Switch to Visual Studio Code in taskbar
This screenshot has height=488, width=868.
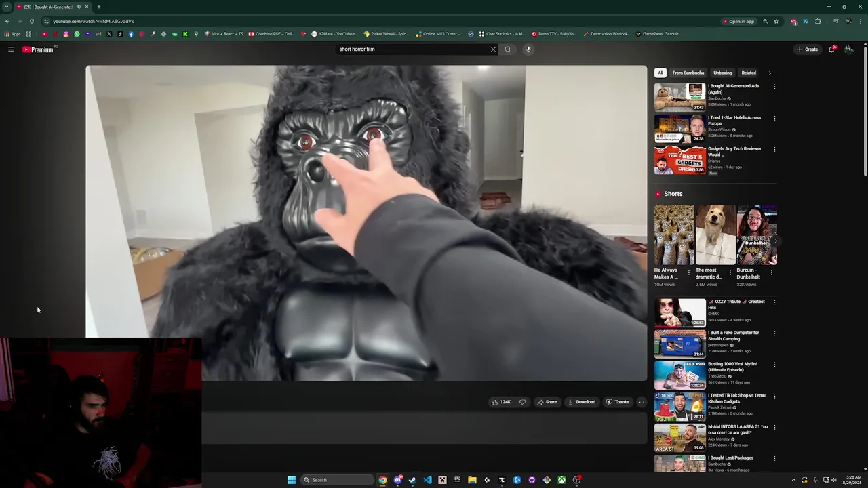[427, 480]
